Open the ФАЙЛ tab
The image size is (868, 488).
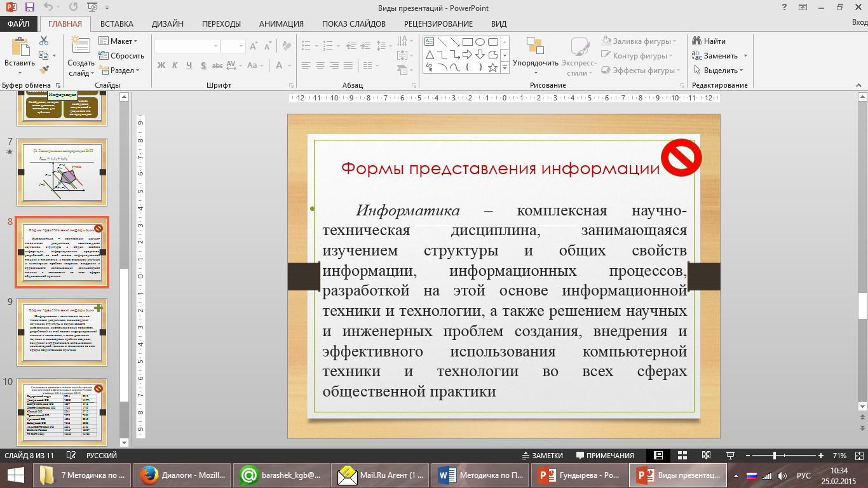(18, 24)
